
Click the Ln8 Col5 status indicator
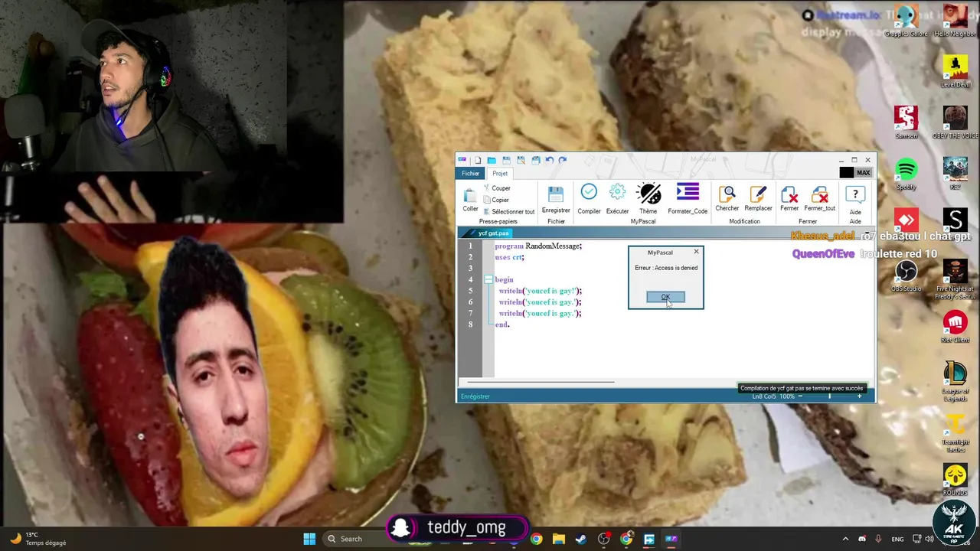pyautogui.click(x=763, y=396)
